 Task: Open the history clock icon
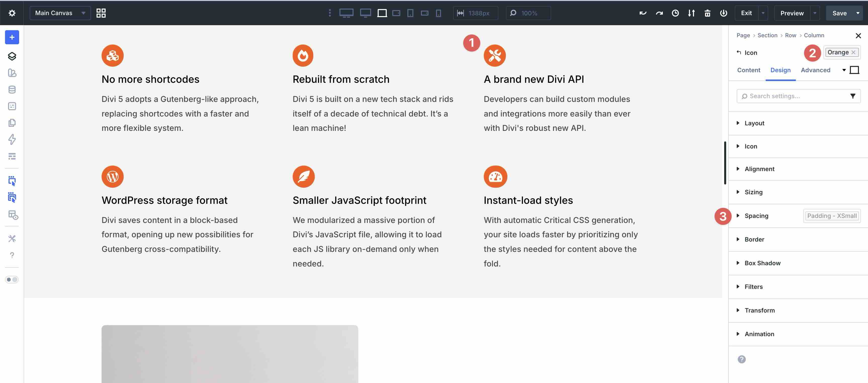tap(675, 13)
